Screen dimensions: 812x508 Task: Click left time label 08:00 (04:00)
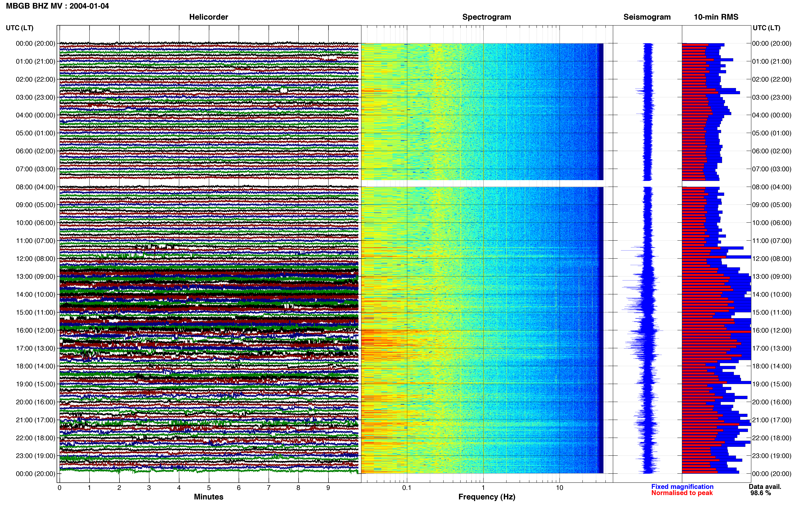[x=36, y=187]
